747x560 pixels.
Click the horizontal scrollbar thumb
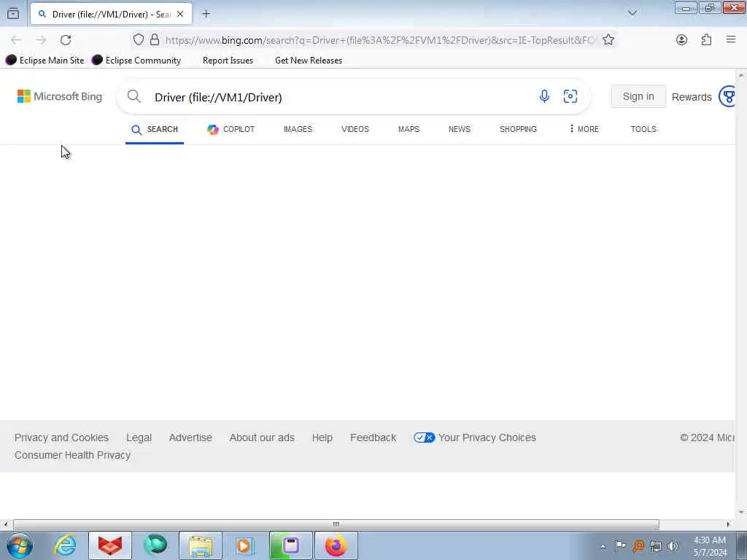pyautogui.click(x=336, y=524)
